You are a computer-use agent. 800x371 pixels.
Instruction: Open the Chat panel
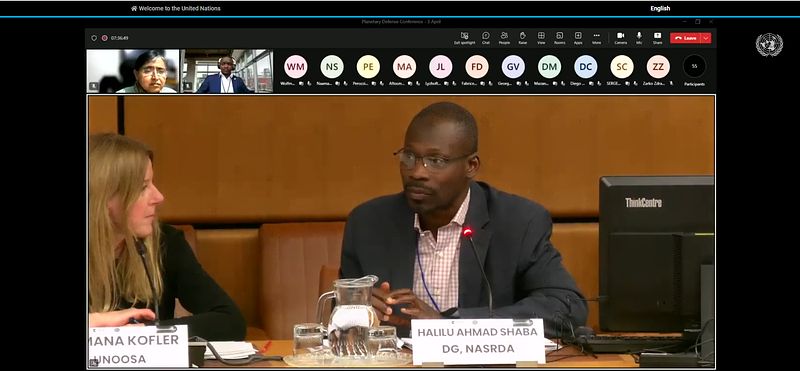486,36
